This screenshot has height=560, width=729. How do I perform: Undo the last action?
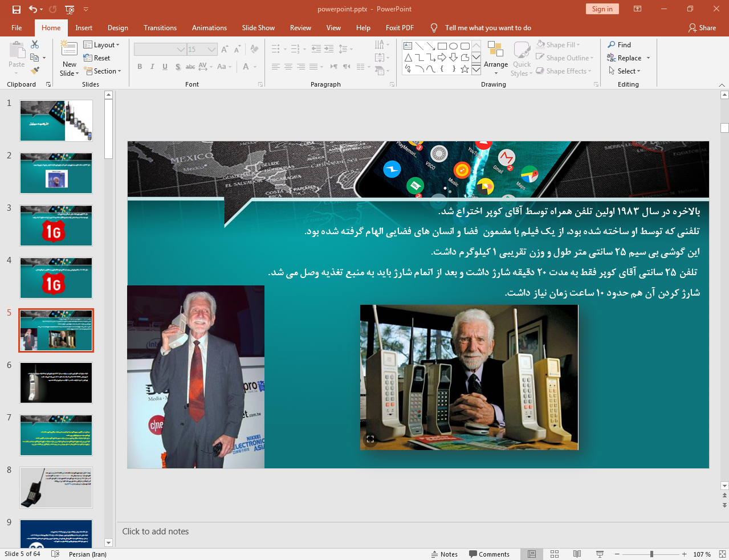(33, 9)
